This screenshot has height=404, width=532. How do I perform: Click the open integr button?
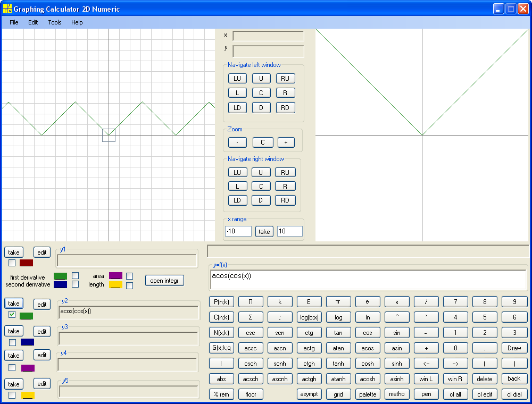[x=164, y=281]
